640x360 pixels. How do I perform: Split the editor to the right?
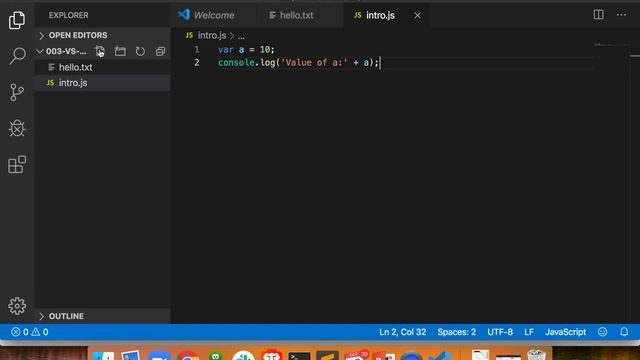pyautogui.click(x=598, y=15)
